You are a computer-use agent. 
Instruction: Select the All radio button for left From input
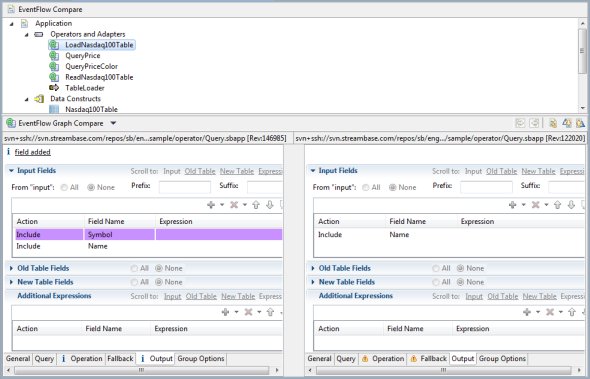click(64, 187)
